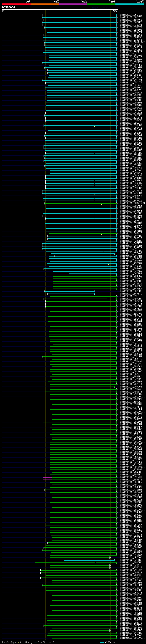Click the UniRef100_Q7X6Q8 label
Viewport: 146px width, 644px height.
coord(131,281)
